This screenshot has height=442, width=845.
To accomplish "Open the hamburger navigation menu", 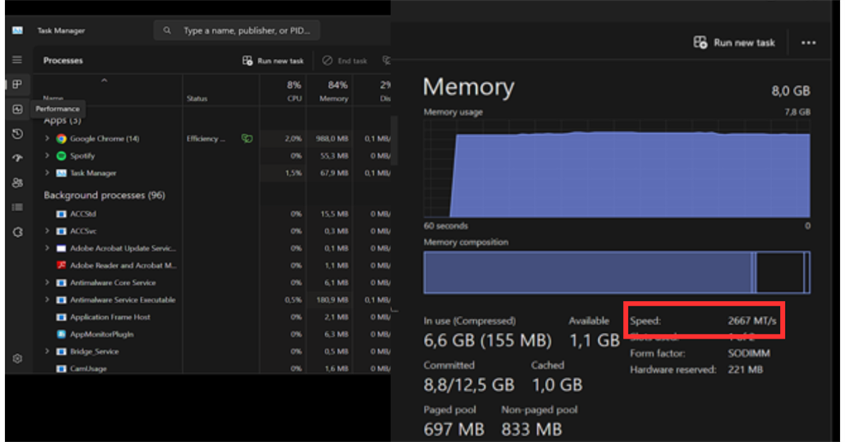I will 17,60.
